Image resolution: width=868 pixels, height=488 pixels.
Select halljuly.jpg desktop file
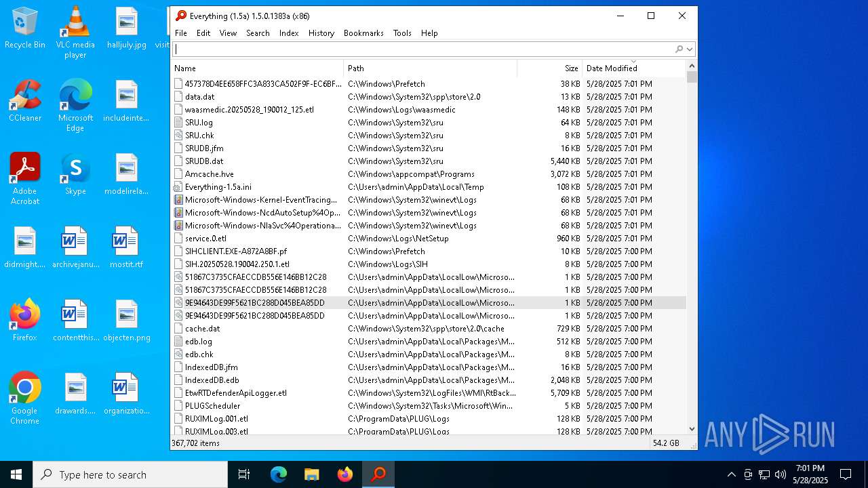pyautogui.click(x=126, y=28)
